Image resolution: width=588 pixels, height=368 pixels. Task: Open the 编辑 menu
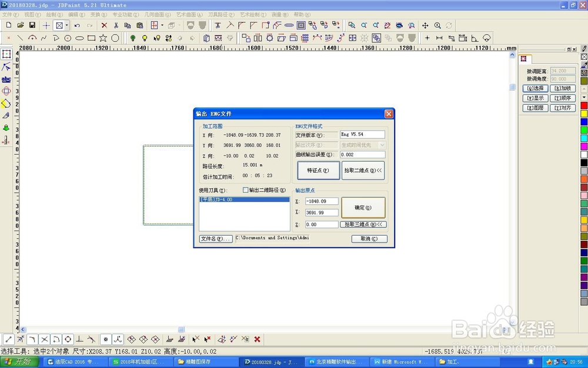pos(76,15)
